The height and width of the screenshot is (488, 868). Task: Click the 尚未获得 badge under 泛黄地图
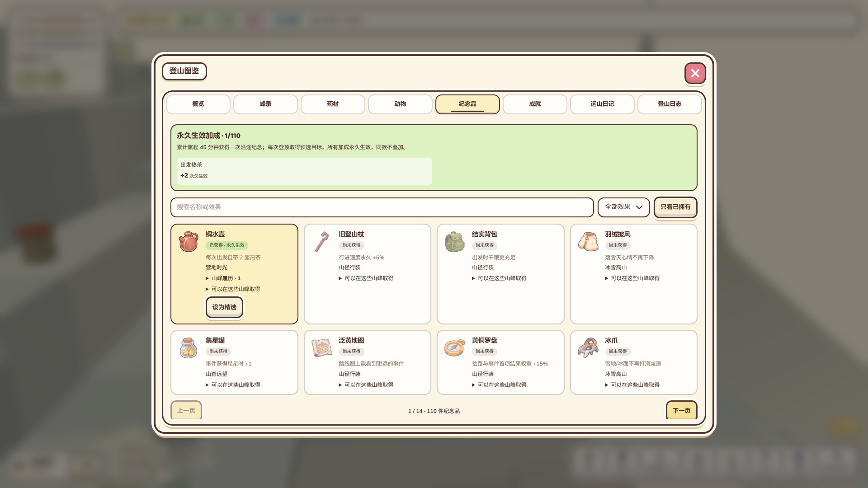[351, 352]
